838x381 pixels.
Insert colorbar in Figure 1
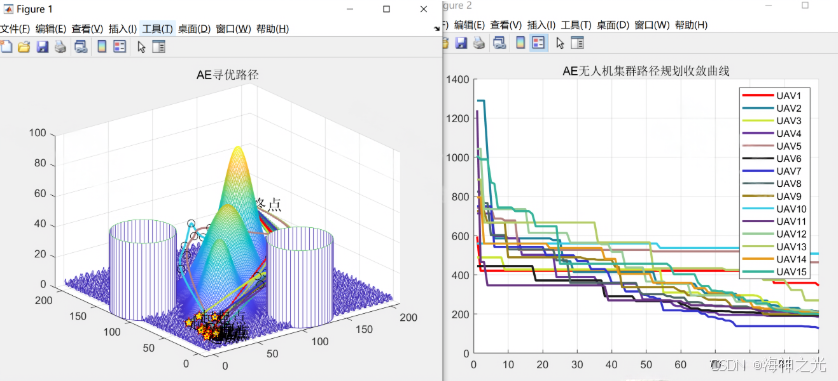(x=102, y=47)
